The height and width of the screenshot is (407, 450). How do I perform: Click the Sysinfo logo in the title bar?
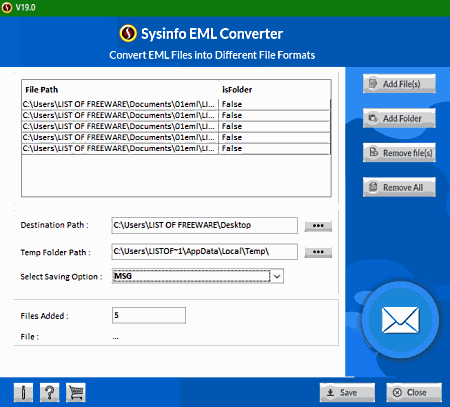point(7,7)
